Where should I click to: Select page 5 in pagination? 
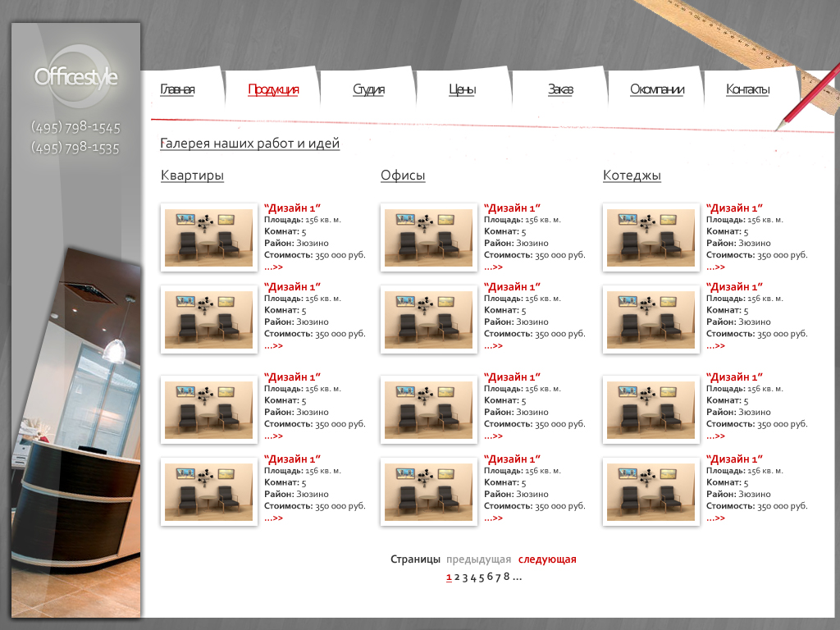point(481,577)
